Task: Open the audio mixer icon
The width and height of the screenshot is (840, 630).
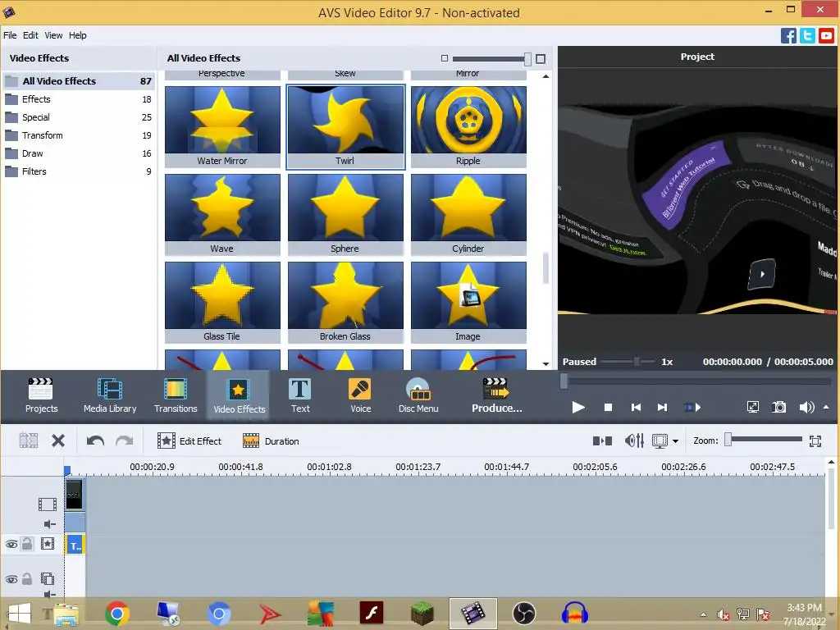Action: click(x=634, y=441)
